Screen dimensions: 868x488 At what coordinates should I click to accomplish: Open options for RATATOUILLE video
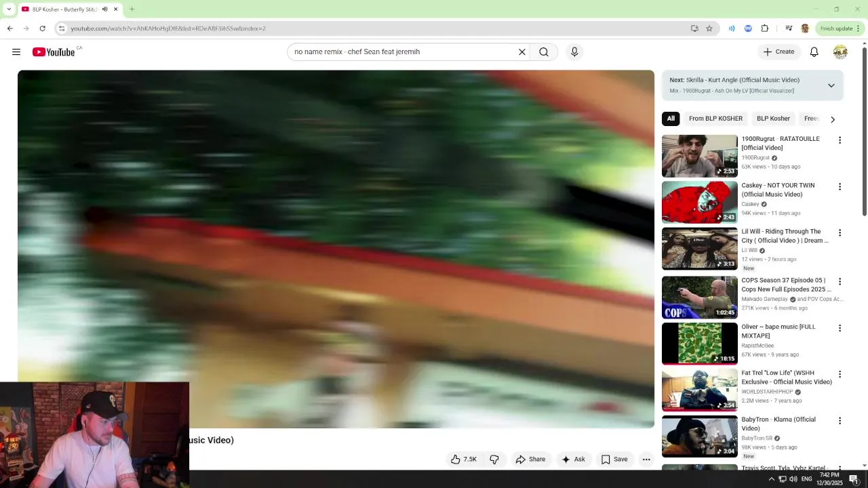tap(840, 140)
